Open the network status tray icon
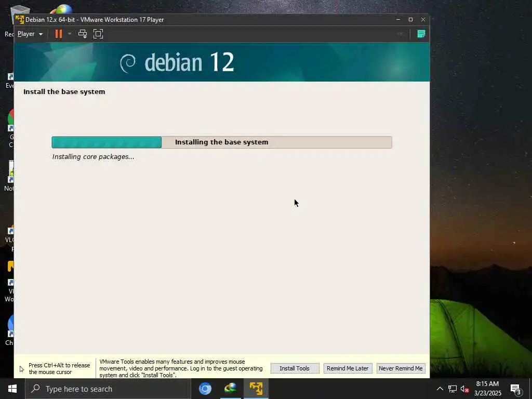532x399 pixels. (x=453, y=389)
